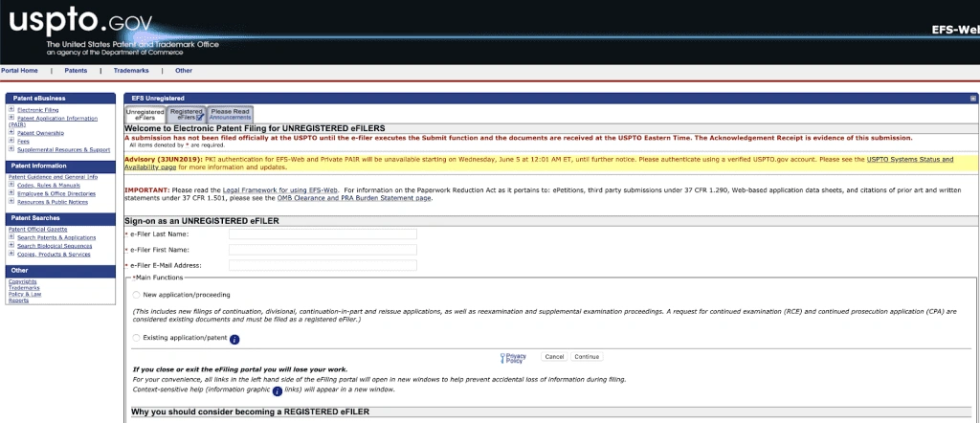Open the Legal Framework for using EFS-Web link
The height and width of the screenshot is (423, 980).
pyautogui.click(x=280, y=189)
